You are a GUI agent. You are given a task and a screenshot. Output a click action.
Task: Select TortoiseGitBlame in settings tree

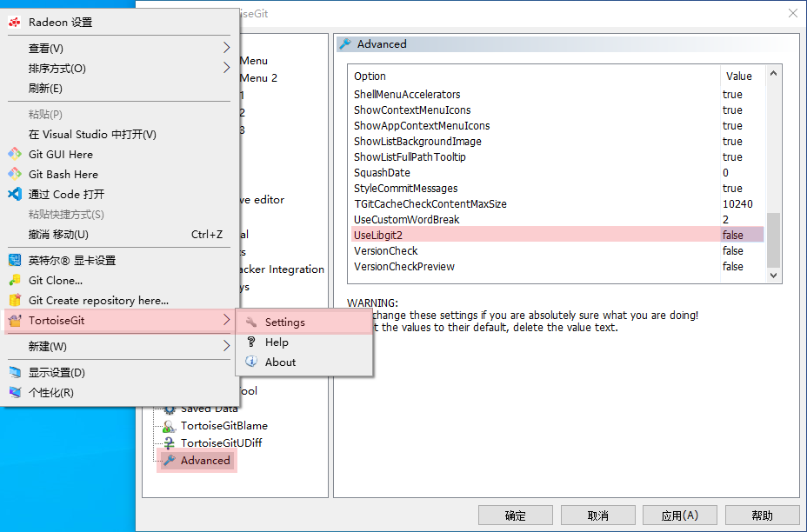pos(223,426)
